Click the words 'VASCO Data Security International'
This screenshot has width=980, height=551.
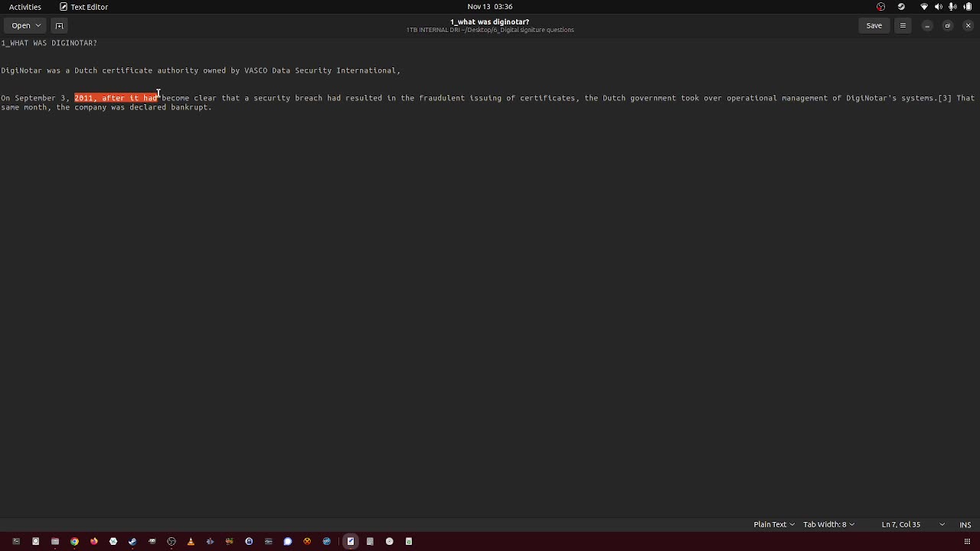point(320,70)
